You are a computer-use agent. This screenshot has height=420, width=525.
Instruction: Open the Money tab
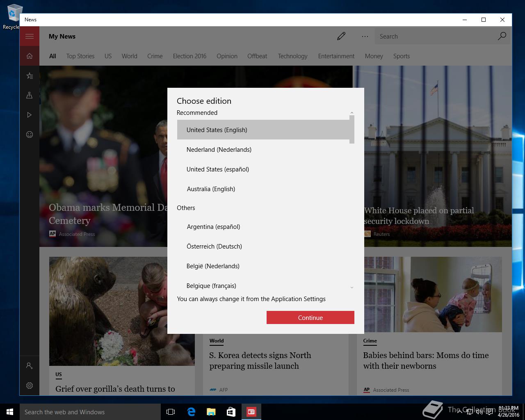pos(374,56)
